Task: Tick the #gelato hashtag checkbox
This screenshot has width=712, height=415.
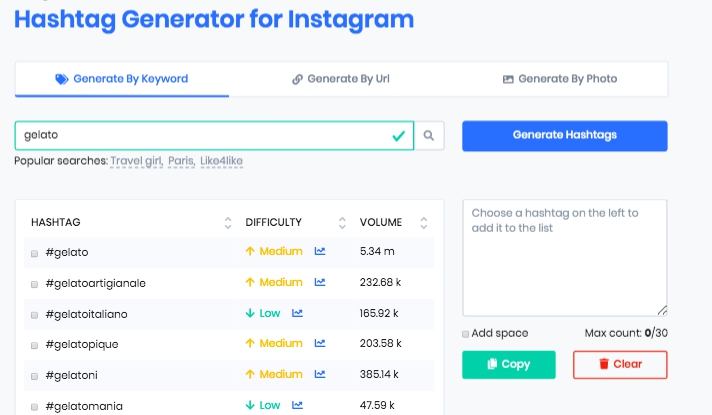Action: pos(35,253)
